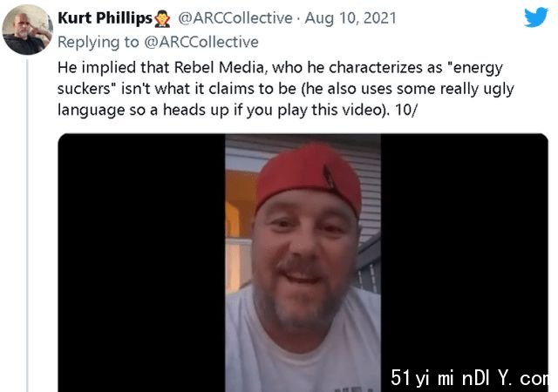
Task: Open Kurt Phillips' profile avatar
Action: click(x=27, y=30)
